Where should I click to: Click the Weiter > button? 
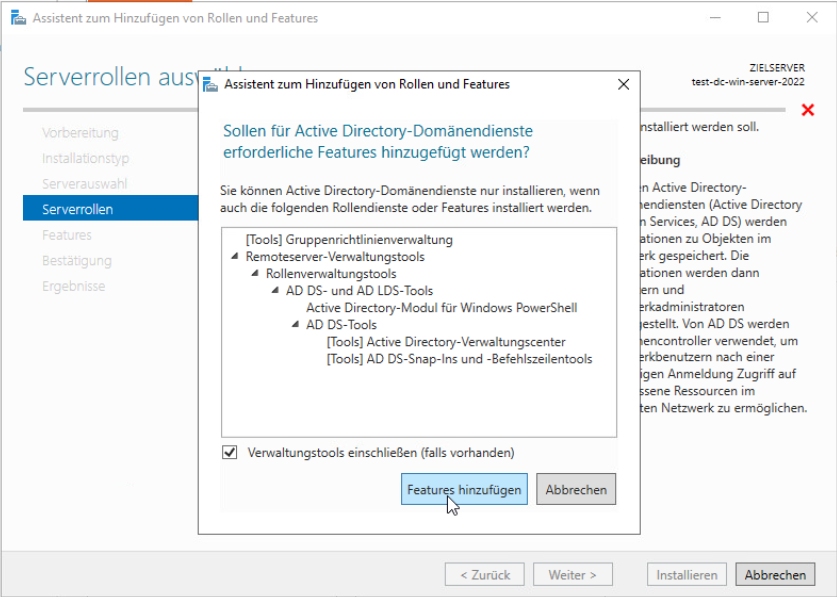(573, 575)
